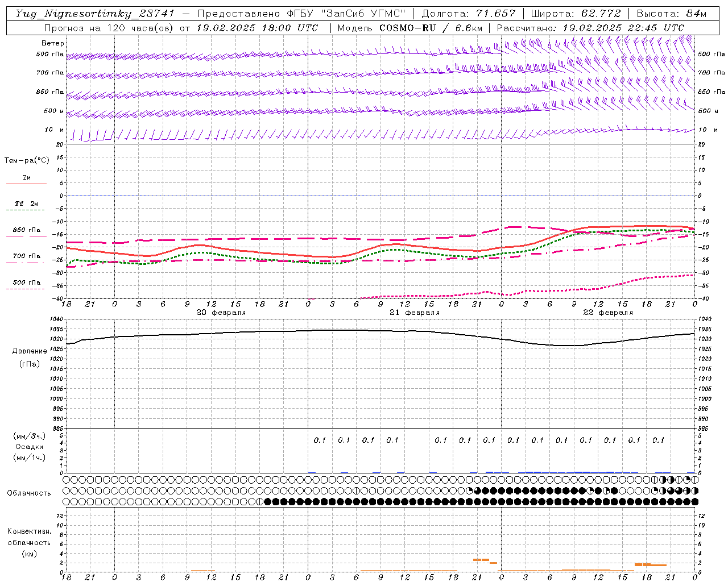Click the "Широта: 62.772" header field
Viewport: 728px width, 582px height.
[x=576, y=14]
